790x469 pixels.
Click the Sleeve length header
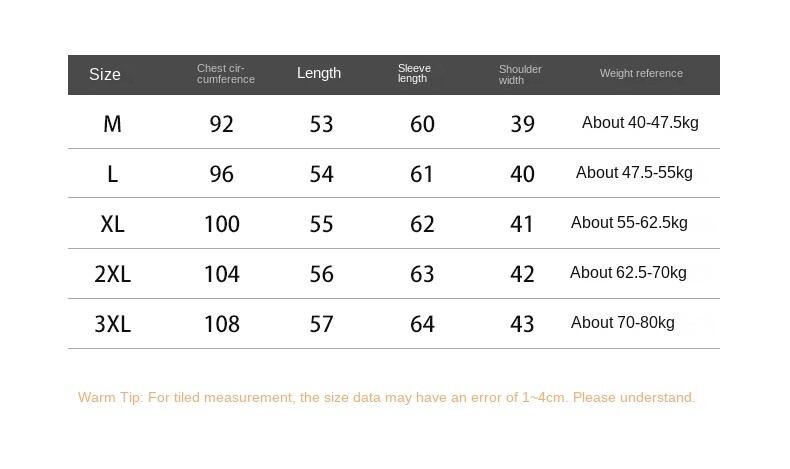(414, 74)
